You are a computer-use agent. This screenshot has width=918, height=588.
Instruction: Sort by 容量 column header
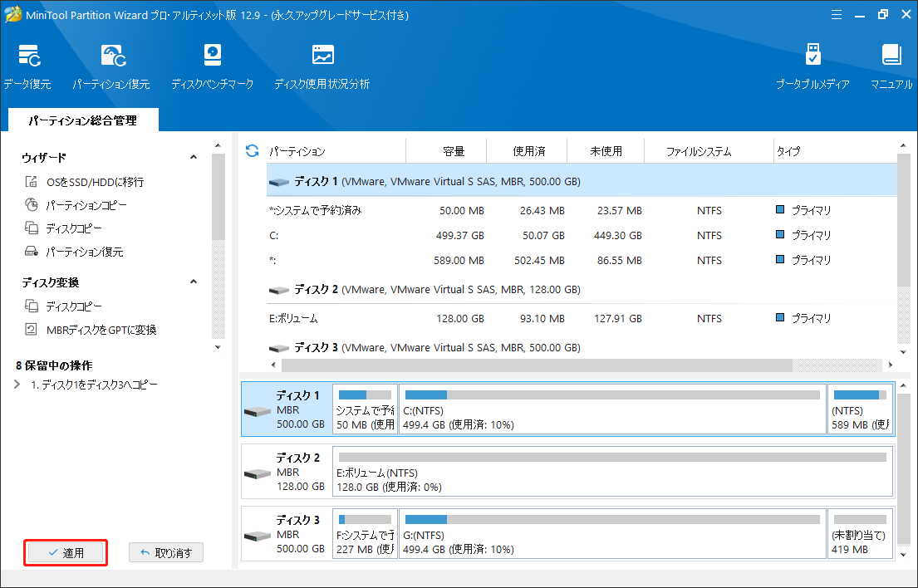(x=446, y=151)
